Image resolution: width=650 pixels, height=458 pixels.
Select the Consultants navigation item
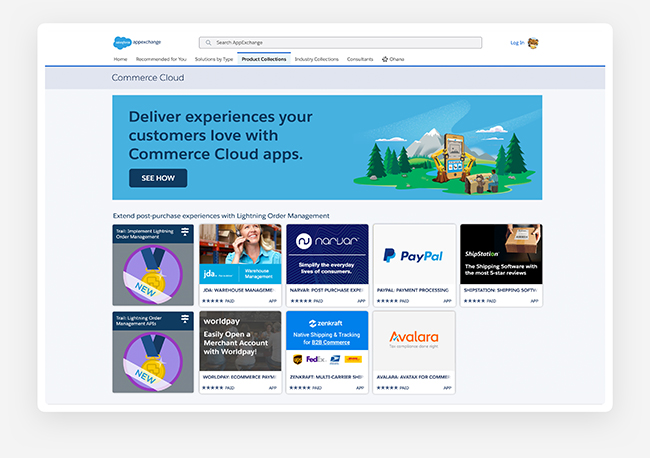point(360,59)
